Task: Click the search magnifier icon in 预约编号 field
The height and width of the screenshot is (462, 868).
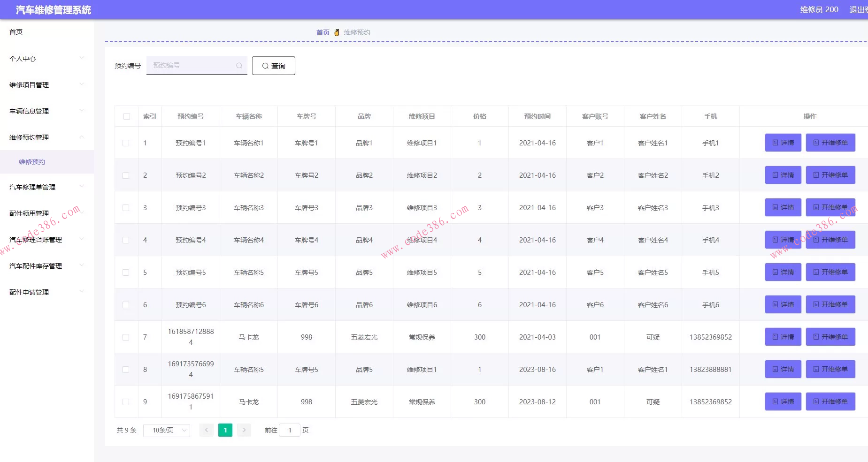Action: (239, 66)
